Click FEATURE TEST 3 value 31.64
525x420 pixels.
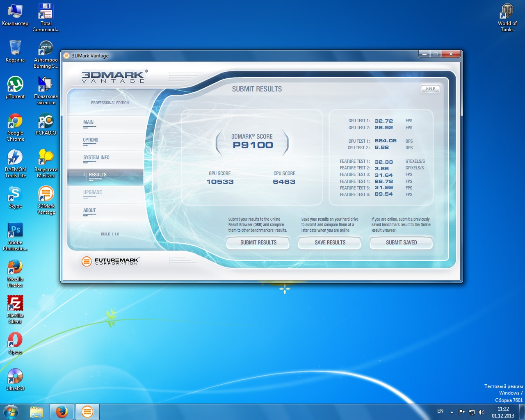pos(383,175)
